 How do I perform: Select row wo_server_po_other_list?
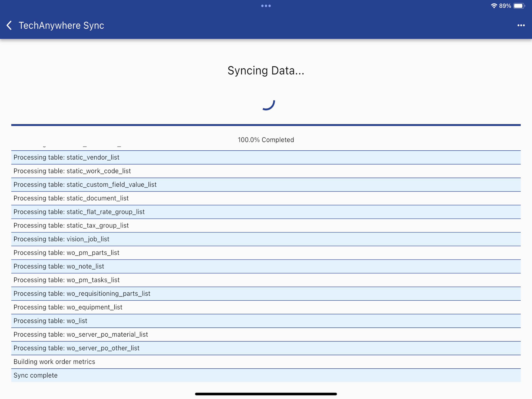[x=266, y=348]
